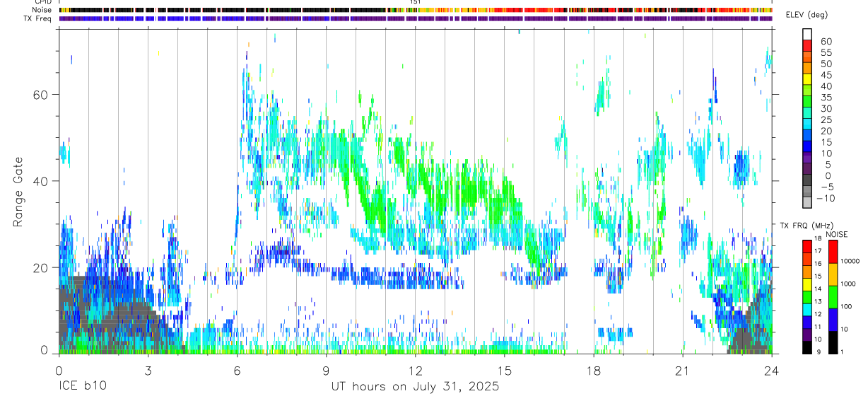Click the 'TX Freq' row label at top left

click(38, 18)
